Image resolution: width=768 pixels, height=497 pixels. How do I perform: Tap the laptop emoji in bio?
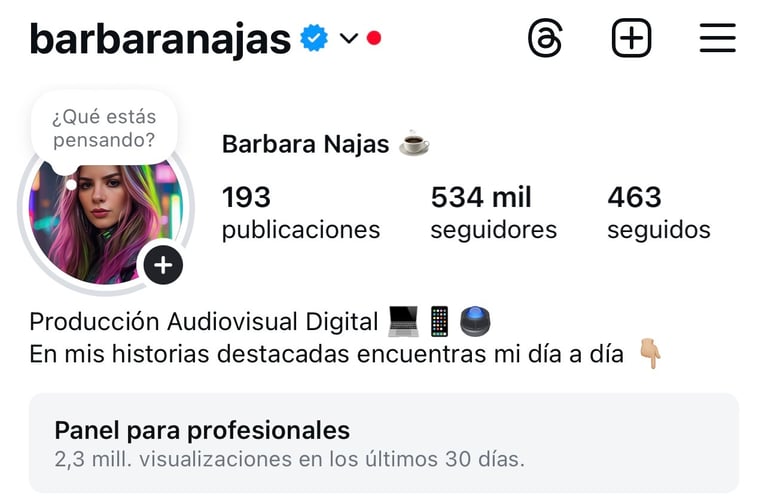pos(403,322)
